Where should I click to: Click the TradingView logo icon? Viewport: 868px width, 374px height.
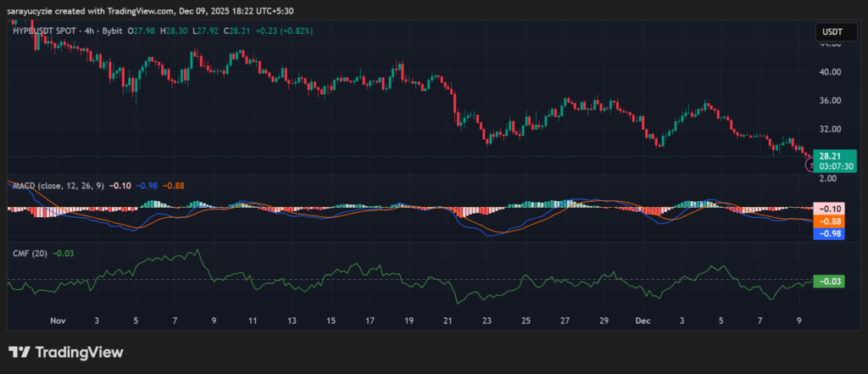(x=19, y=352)
